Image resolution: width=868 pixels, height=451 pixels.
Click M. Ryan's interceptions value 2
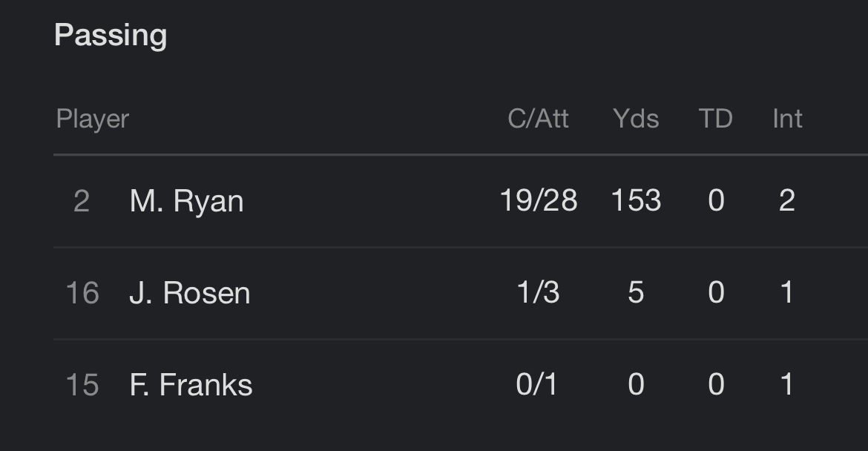pos(787,200)
